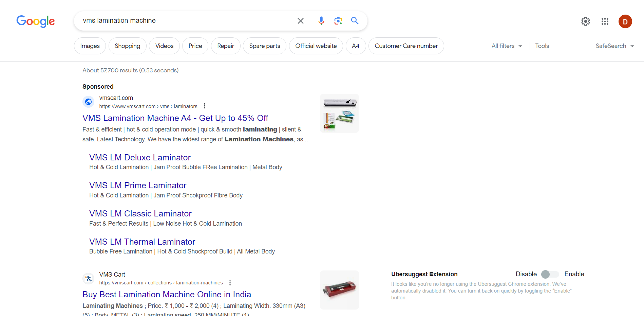This screenshot has width=644, height=316.
Task: Click the 'vmscart.com' ad site name
Action: coord(116,98)
